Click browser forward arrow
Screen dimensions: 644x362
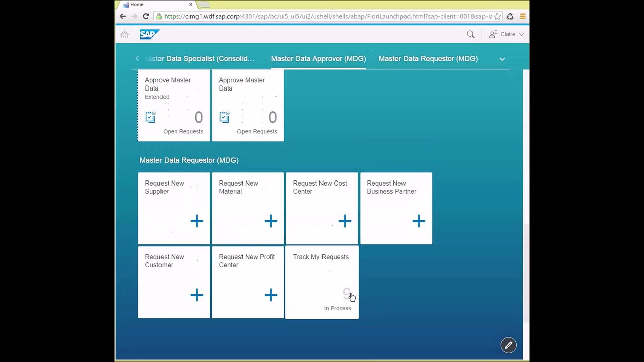tap(134, 16)
